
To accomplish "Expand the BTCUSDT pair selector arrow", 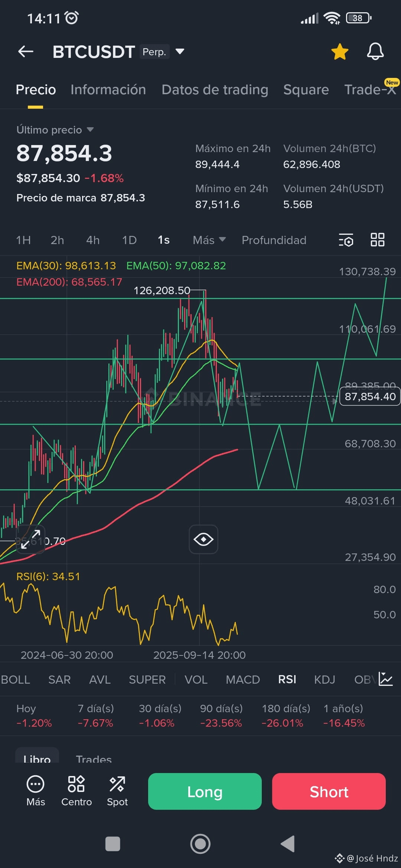I will click(180, 52).
